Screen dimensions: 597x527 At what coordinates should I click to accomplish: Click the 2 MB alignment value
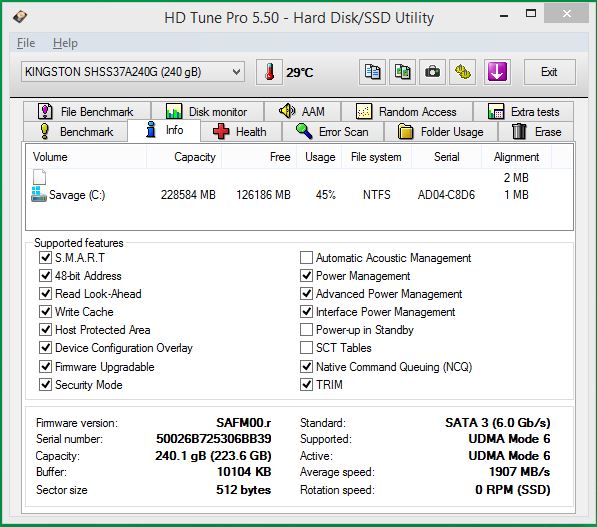(x=516, y=178)
